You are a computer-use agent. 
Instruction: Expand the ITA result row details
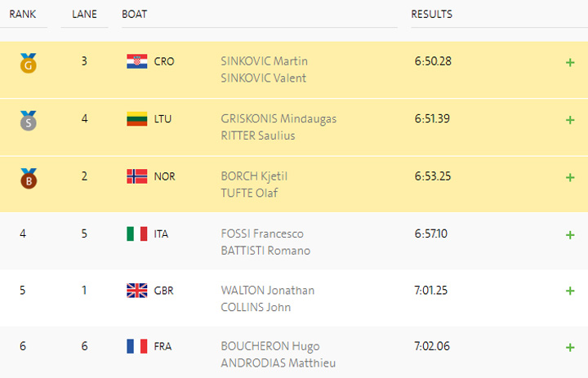(x=570, y=234)
